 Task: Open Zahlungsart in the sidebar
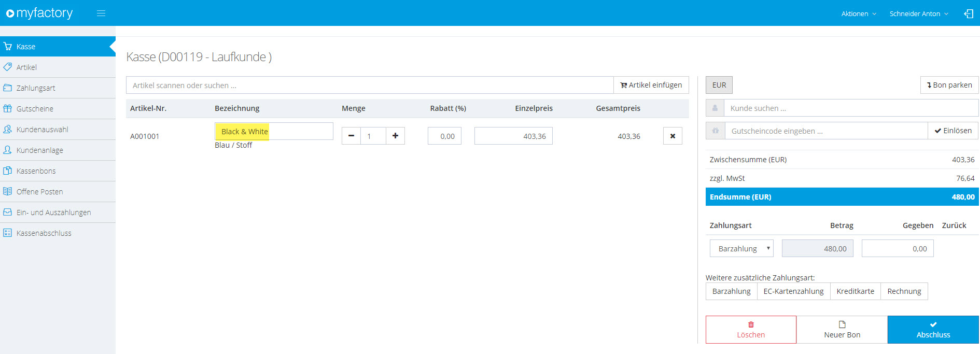click(x=58, y=88)
